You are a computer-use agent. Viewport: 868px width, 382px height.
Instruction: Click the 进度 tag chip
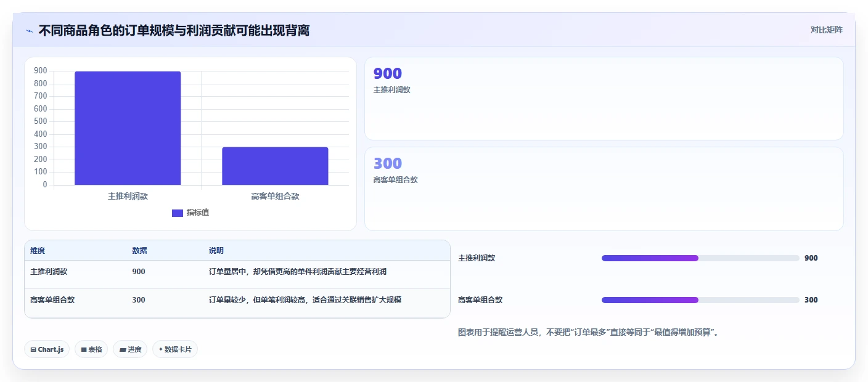[130, 349]
